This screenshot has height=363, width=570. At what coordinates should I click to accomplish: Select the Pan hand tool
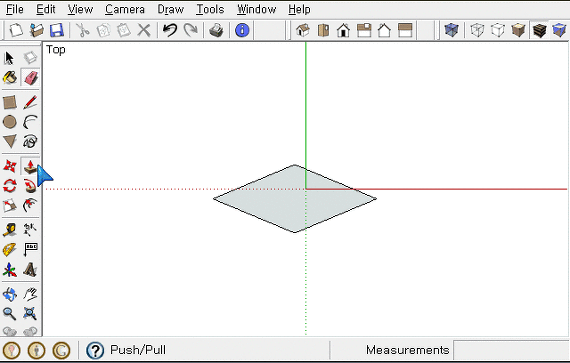point(30,294)
